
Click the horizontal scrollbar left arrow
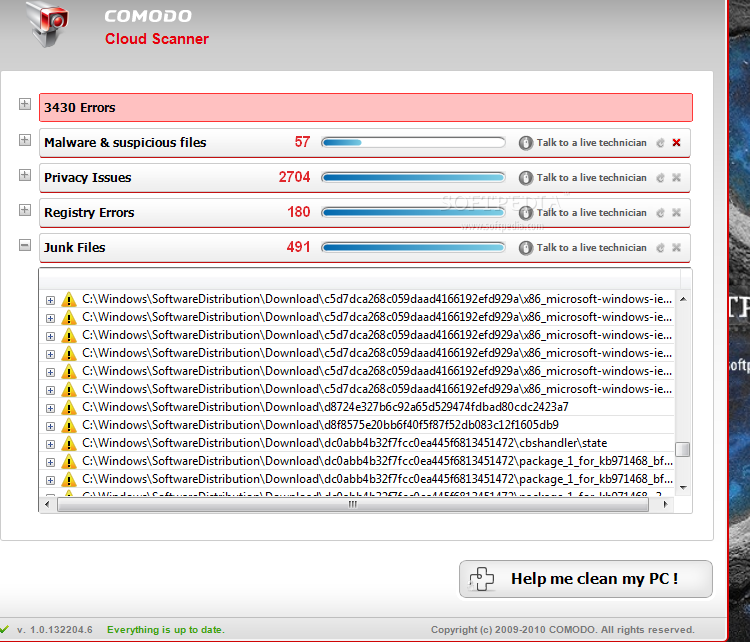(47, 504)
